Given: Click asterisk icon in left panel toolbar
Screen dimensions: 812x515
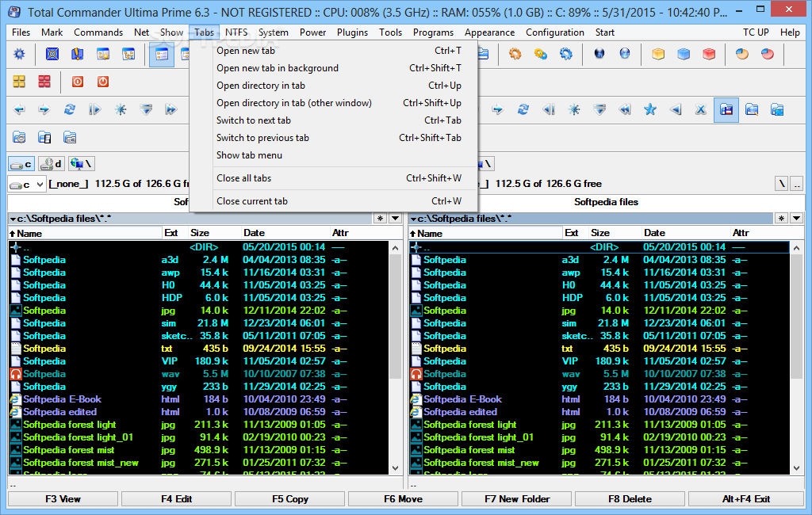Looking at the screenshot, I should tap(121, 109).
